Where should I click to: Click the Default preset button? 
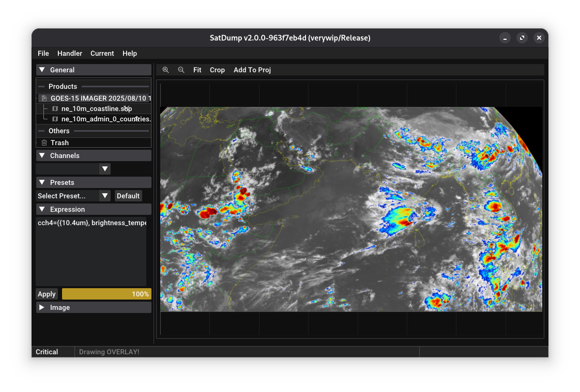(x=128, y=196)
